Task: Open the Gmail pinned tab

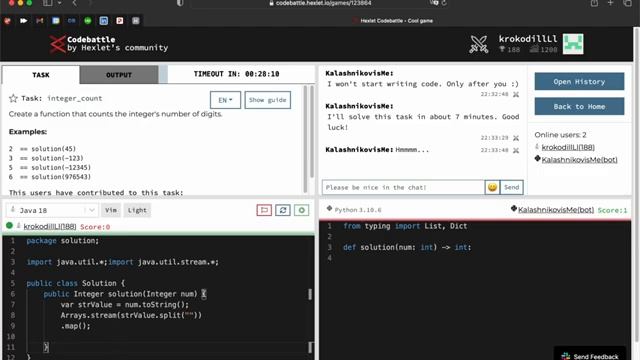Action: [40, 20]
